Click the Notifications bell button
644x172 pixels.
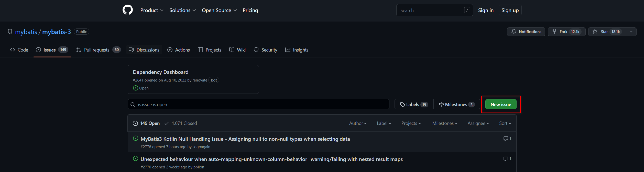click(526, 32)
